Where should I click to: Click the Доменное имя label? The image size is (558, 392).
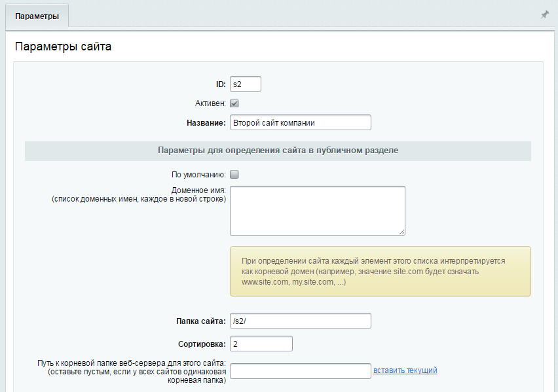tap(198, 190)
